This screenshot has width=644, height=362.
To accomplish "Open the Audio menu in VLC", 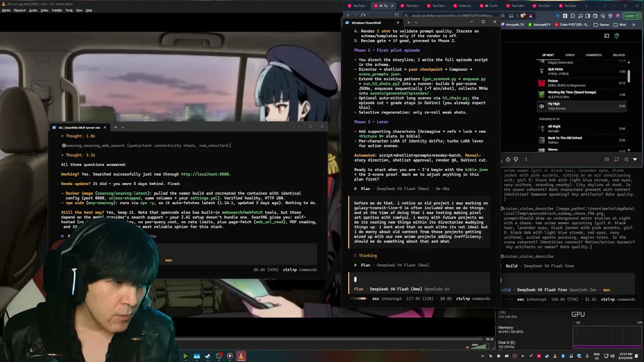I will [x=33, y=10].
